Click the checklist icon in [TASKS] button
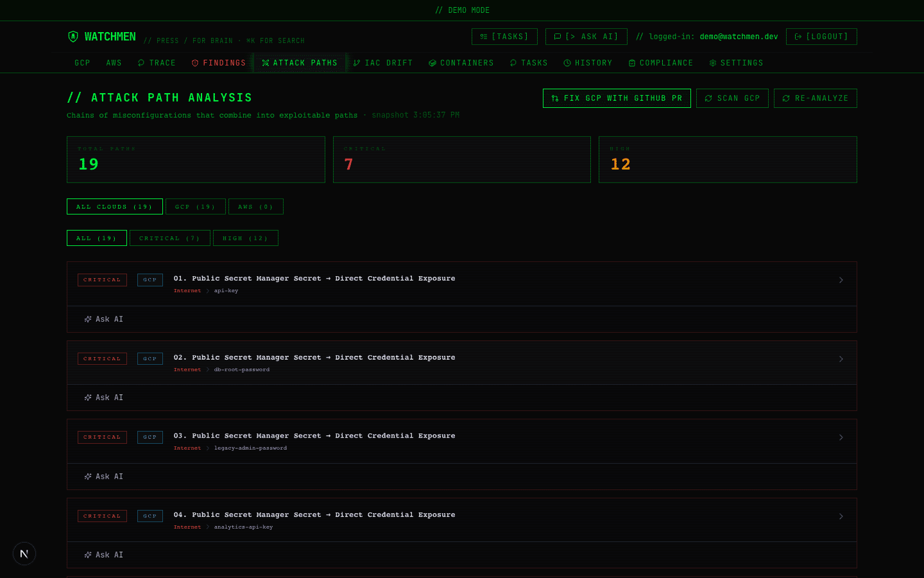Image resolution: width=924 pixels, height=578 pixels. 484,37
